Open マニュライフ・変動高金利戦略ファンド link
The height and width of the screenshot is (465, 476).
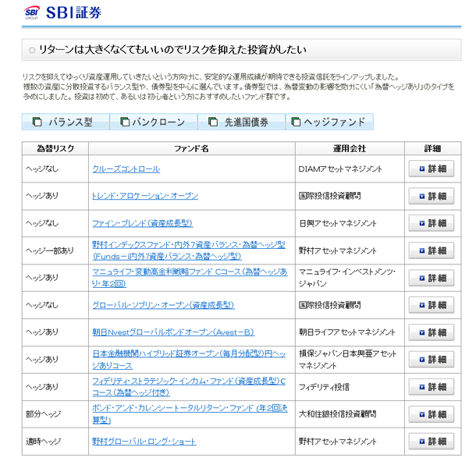point(190,278)
